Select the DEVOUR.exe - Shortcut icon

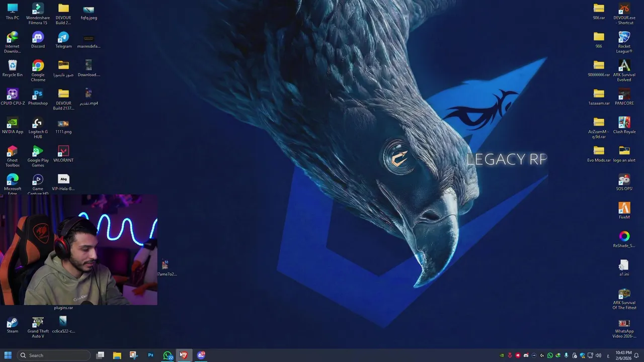click(x=624, y=14)
